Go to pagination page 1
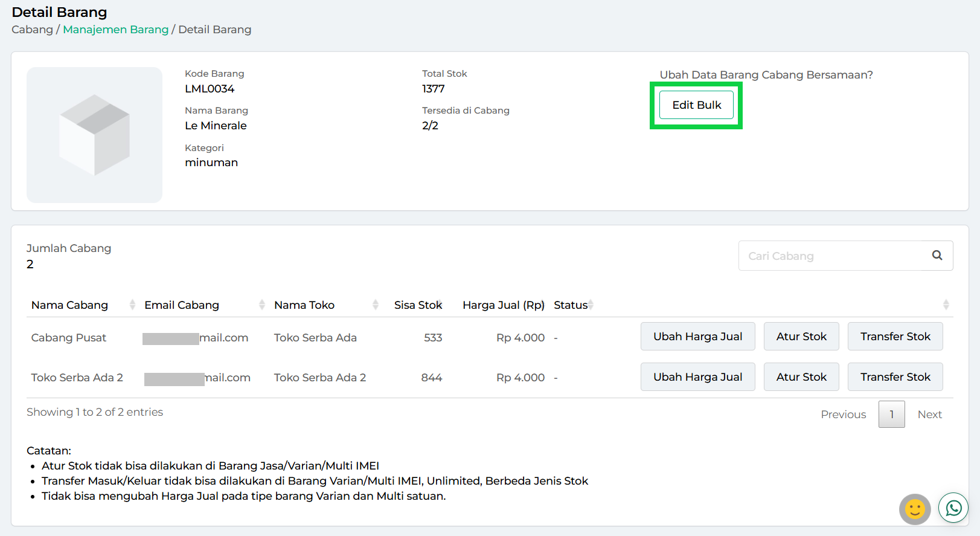980x536 pixels. (x=891, y=415)
